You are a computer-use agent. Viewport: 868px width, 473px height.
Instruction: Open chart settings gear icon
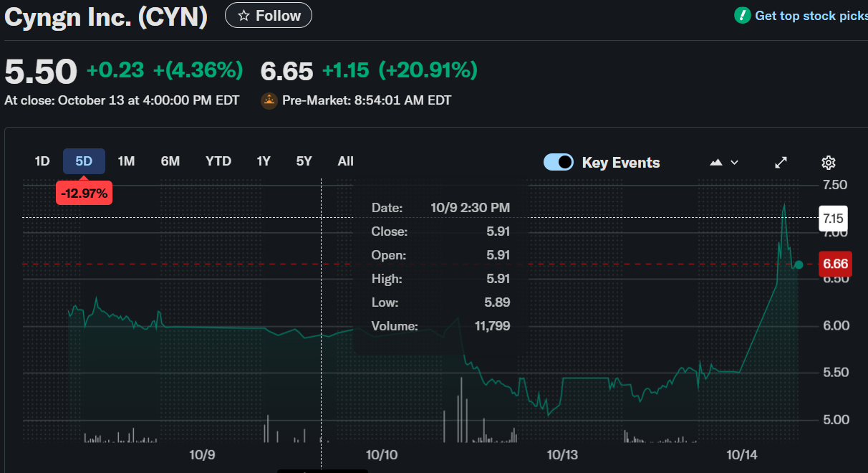[x=829, y=163]
